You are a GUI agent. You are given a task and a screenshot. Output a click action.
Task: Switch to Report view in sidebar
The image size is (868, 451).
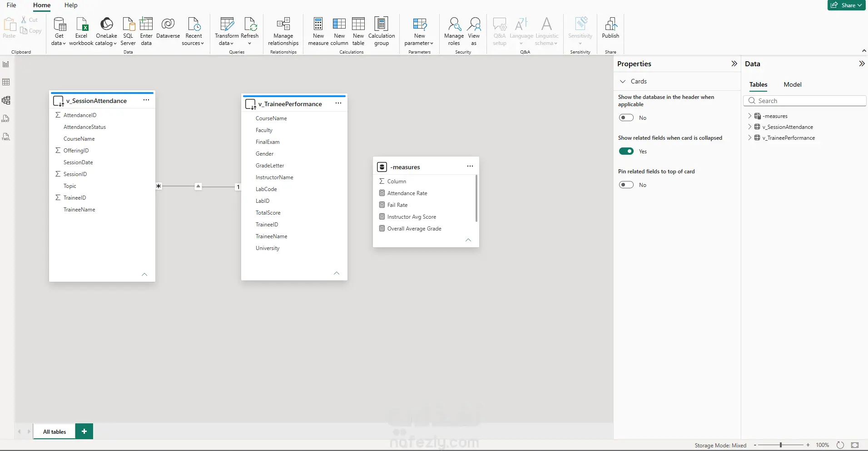[6, 64]
